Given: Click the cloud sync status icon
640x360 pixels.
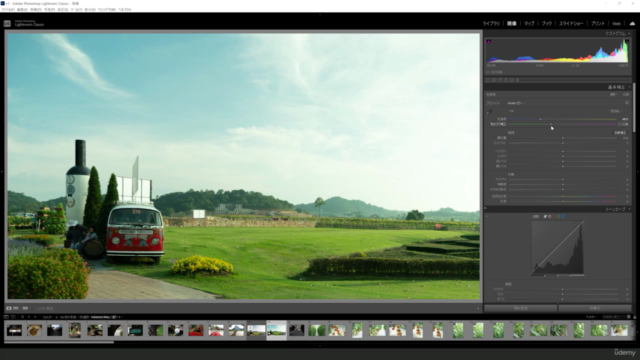Looking at the screenshot, I should click(632, 24).
